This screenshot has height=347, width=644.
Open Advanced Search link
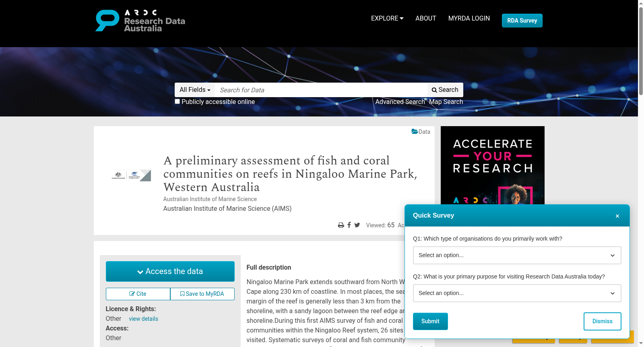400,102
